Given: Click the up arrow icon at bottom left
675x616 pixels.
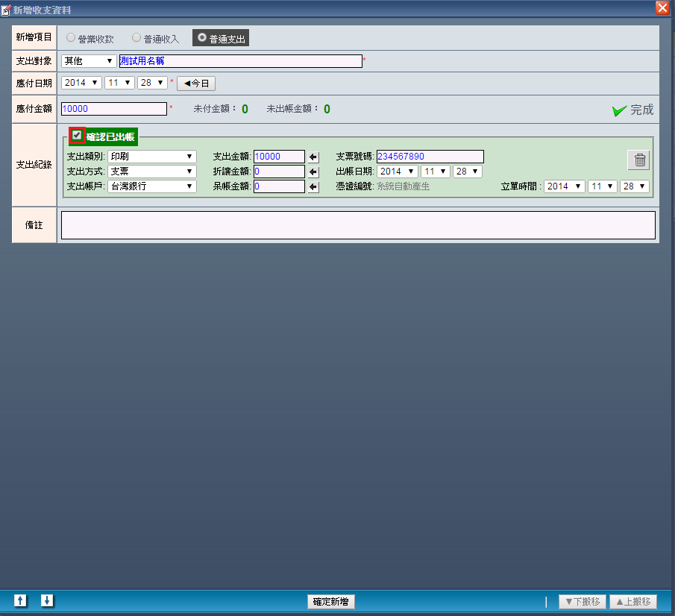Looking at the screenshot, I should (21, 600).
